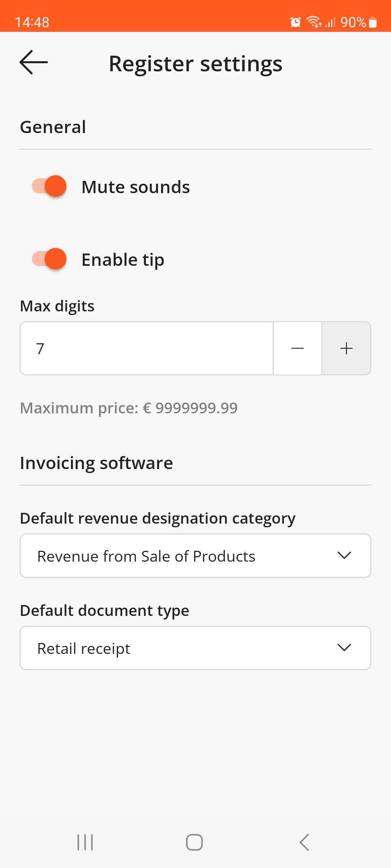The height and width of the screenshot is (868, 391).
Task: Increase max digits with plus button
Action: point(346,348)
